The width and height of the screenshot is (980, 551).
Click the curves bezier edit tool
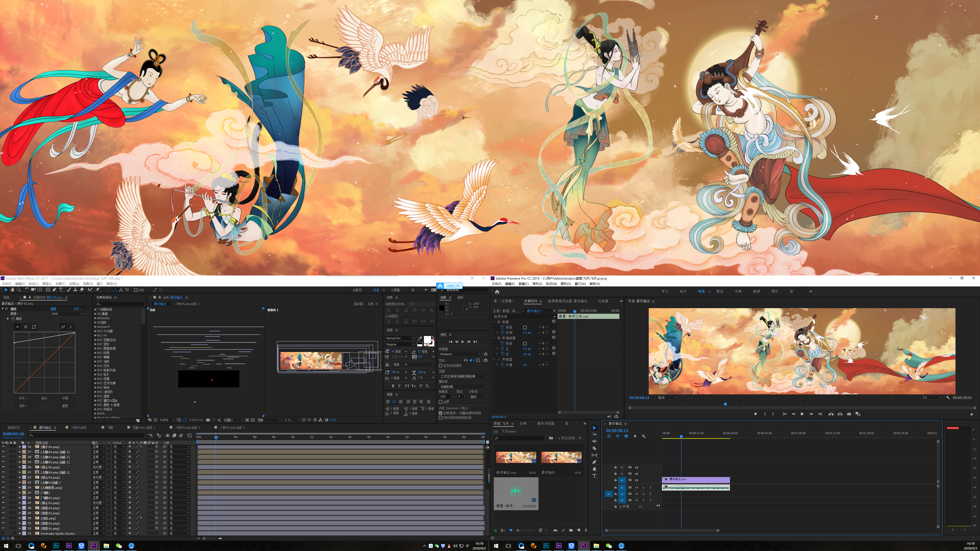[x=63, y=327]
